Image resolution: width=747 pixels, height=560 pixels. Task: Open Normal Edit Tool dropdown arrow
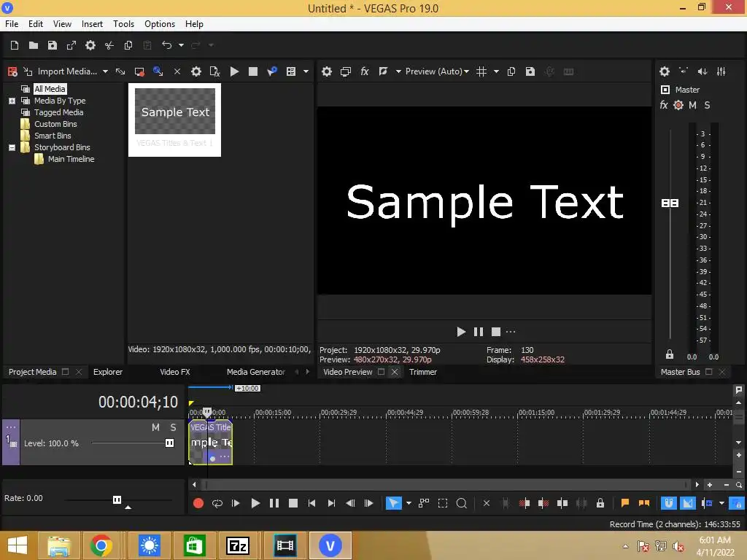pos(409,503)
